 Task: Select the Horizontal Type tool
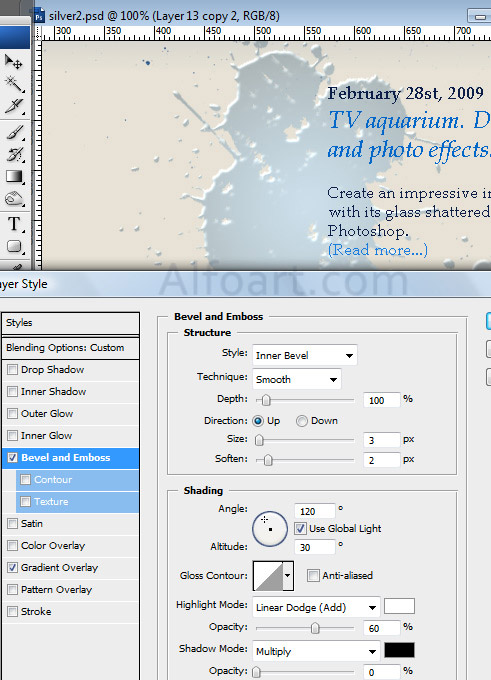coord(13,224)
